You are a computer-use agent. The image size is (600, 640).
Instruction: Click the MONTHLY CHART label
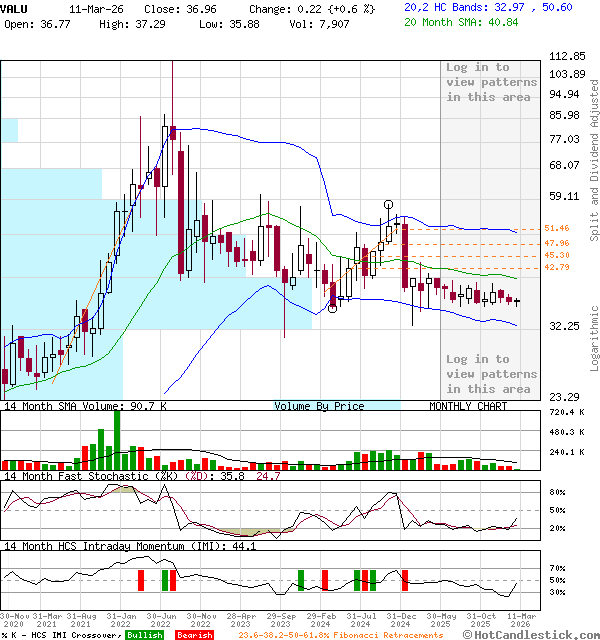point(467,406)
